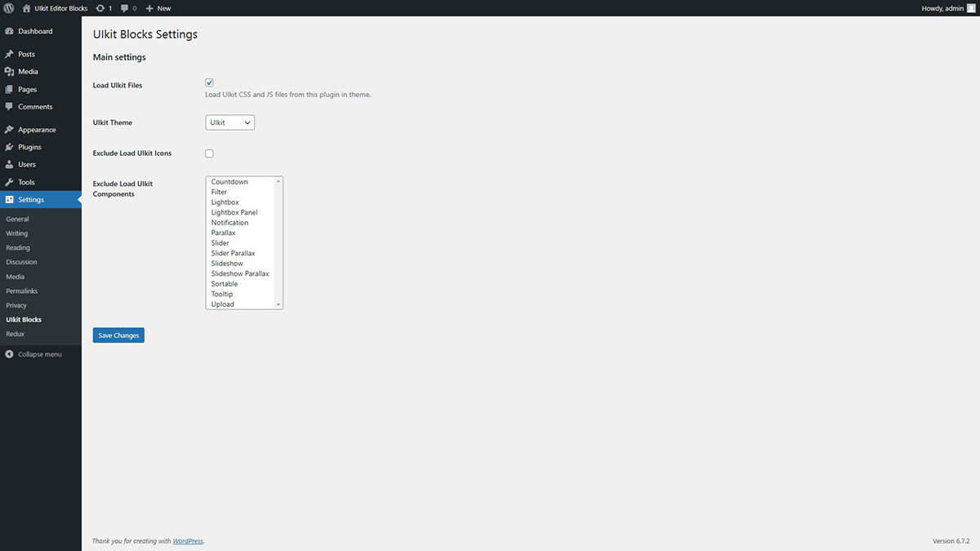Select Parallax in components list
The width and height of the screenshot is (980, 551).
point(241,233)
